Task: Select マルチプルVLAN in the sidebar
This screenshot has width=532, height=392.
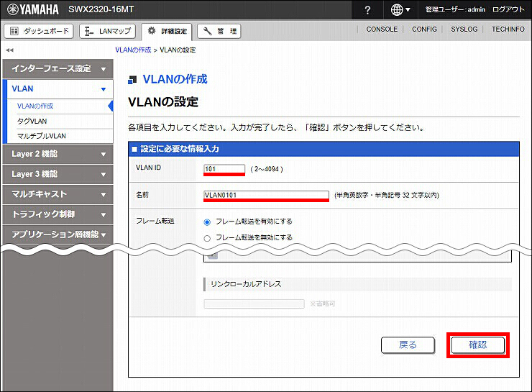Action: 42,136
